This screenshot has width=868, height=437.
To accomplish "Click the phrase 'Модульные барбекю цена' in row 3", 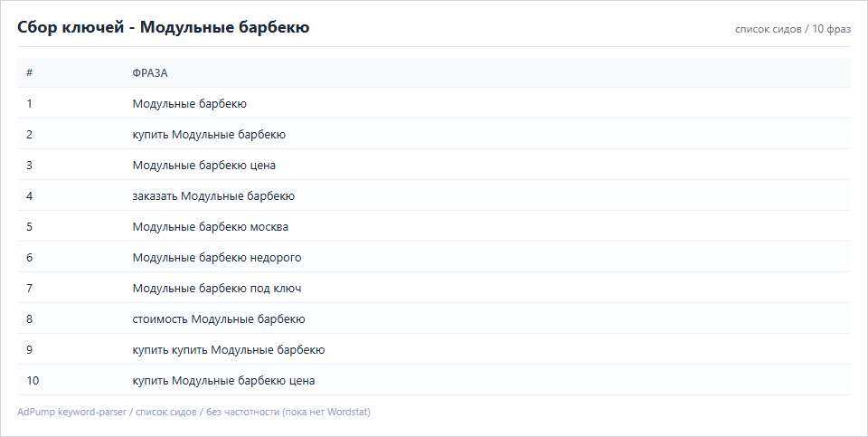I will [203, 165].
